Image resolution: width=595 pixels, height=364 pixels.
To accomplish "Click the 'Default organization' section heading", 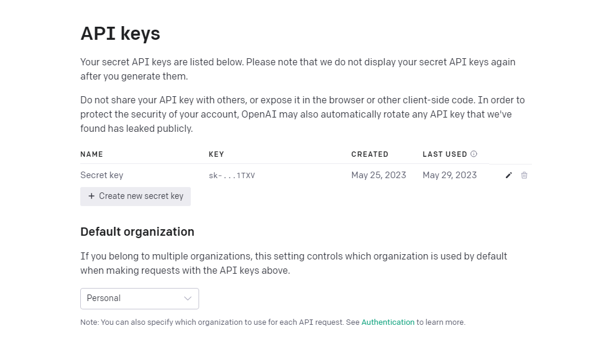I will [137, 232].
